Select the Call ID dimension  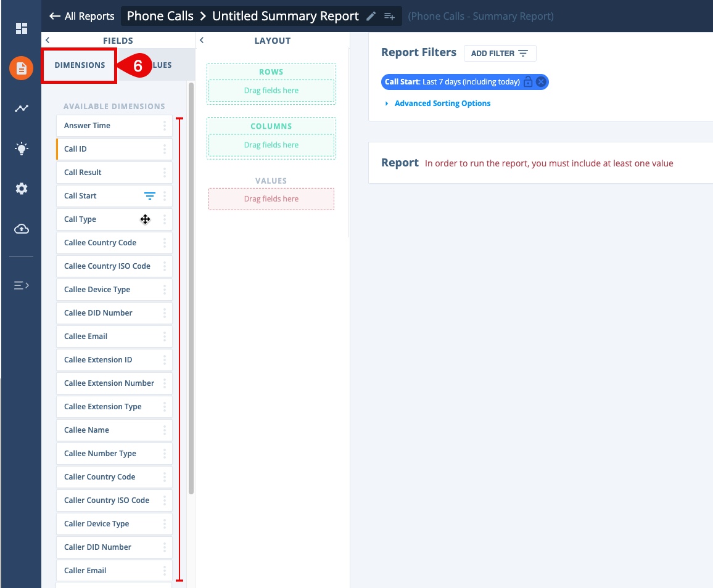114,149
